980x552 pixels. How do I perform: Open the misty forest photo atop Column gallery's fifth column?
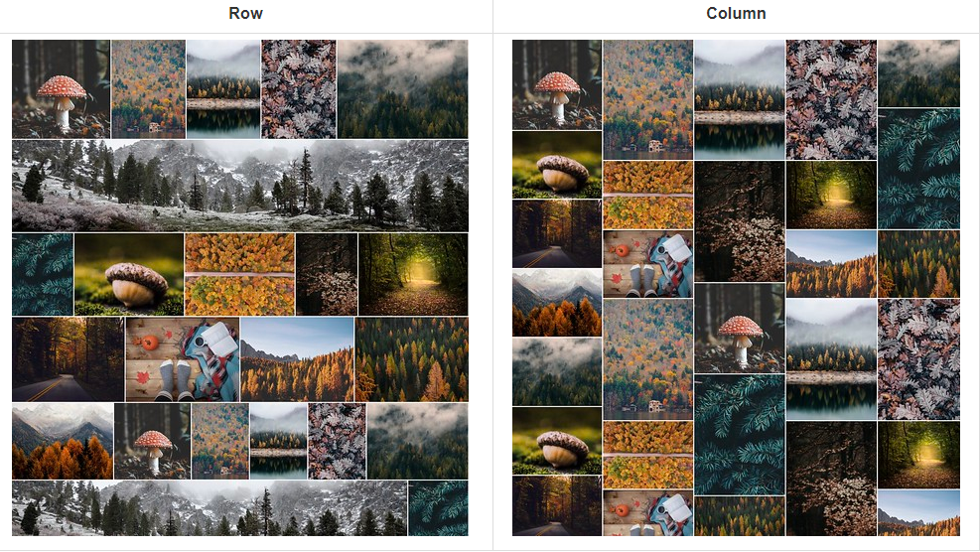pyautogui.click(x=918, y=73)
